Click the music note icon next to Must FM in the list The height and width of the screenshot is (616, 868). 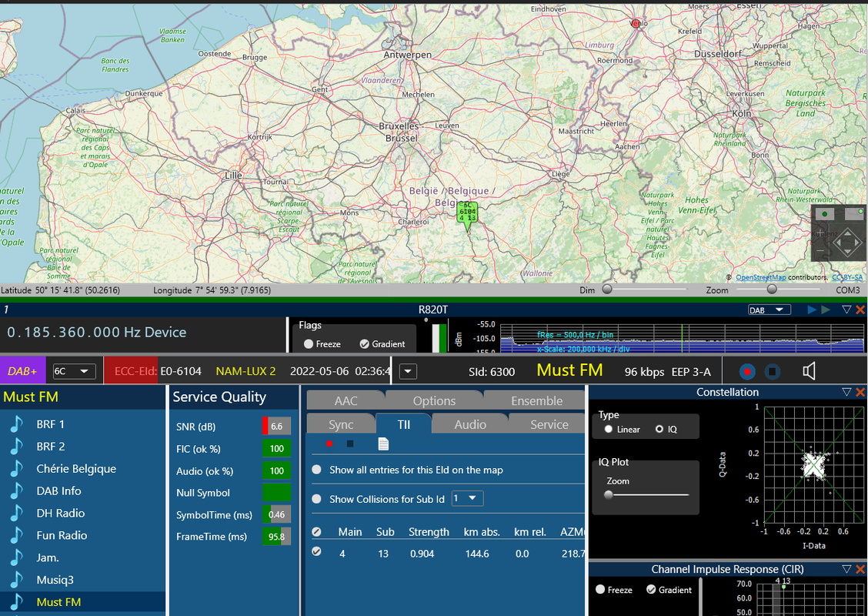[17, 602]
